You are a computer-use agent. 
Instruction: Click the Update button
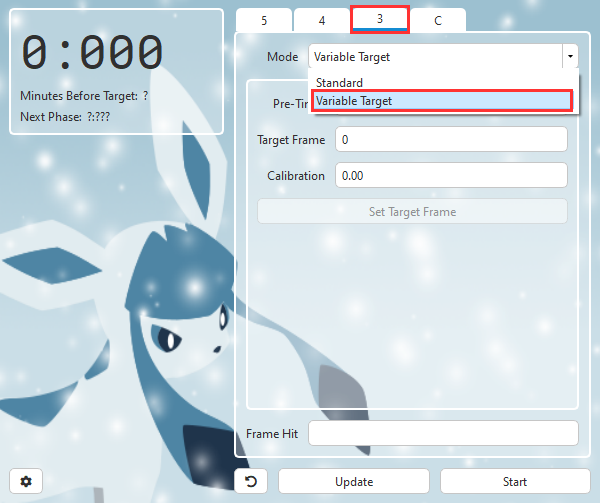354,481
